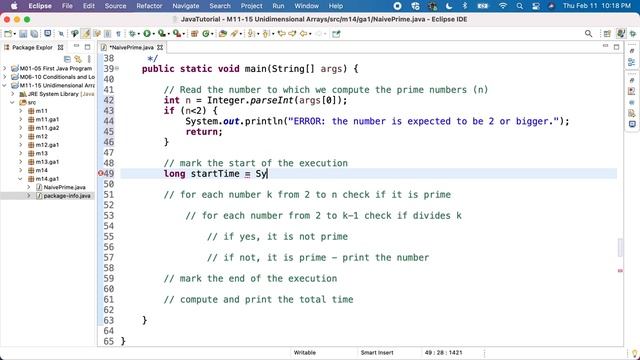Click the Smart Insert status field
The width and height of the screenshot is (640, 360).
pos(377,352)
